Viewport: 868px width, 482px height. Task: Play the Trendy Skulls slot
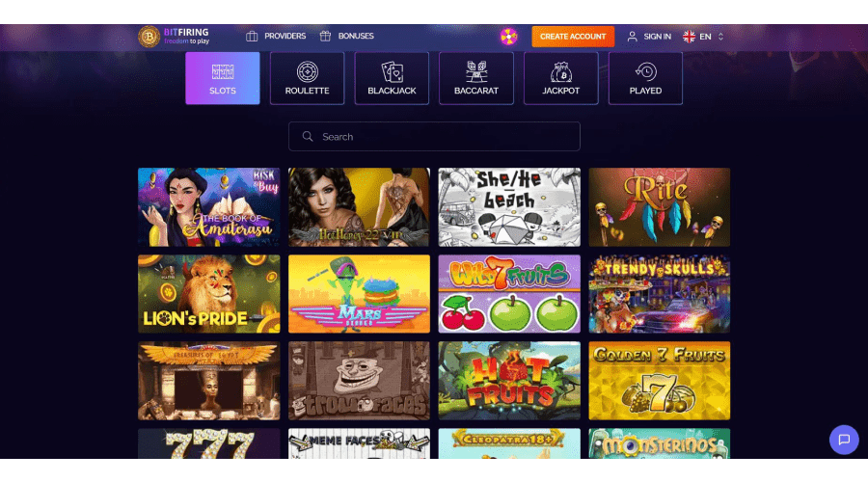(x=660, y=294)
